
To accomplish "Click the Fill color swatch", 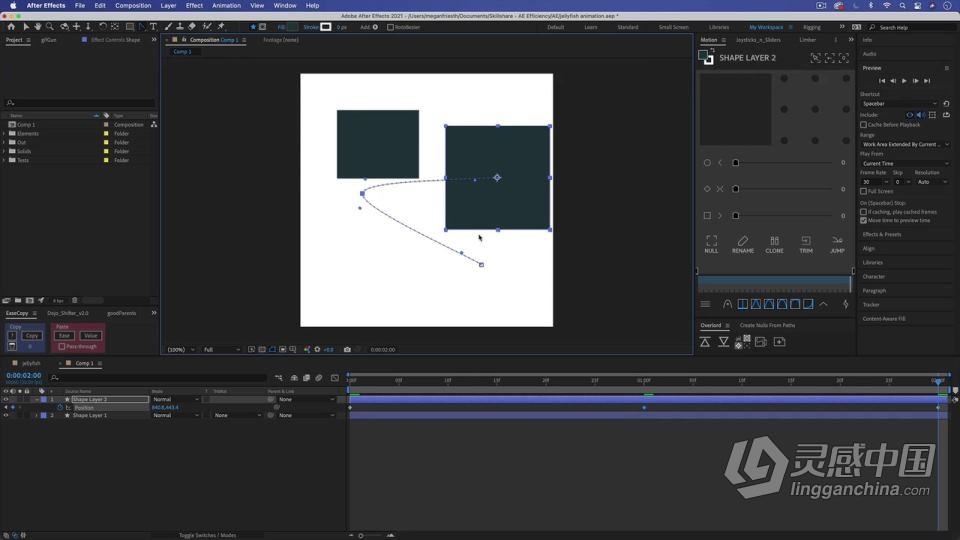I will tap(293, 27).
